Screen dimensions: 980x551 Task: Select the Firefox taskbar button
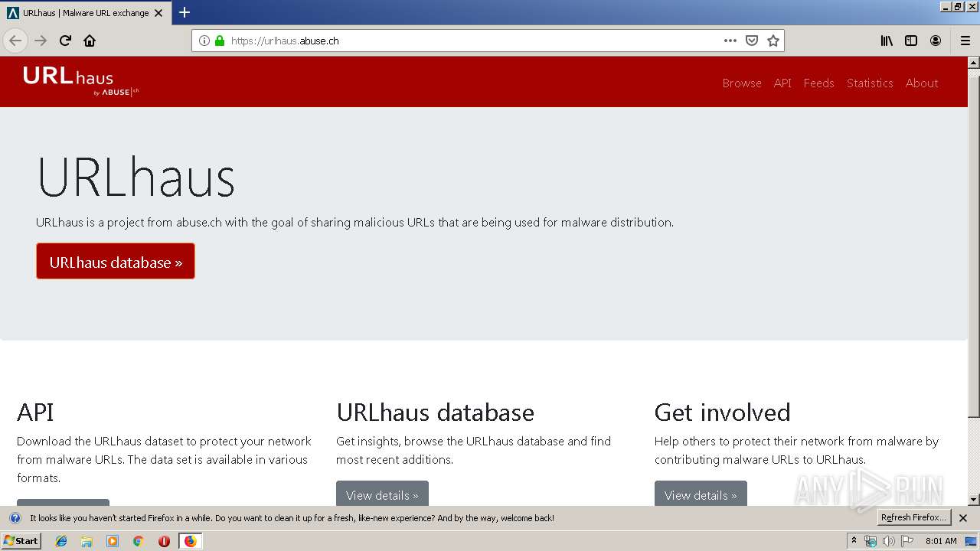[190, 541]
